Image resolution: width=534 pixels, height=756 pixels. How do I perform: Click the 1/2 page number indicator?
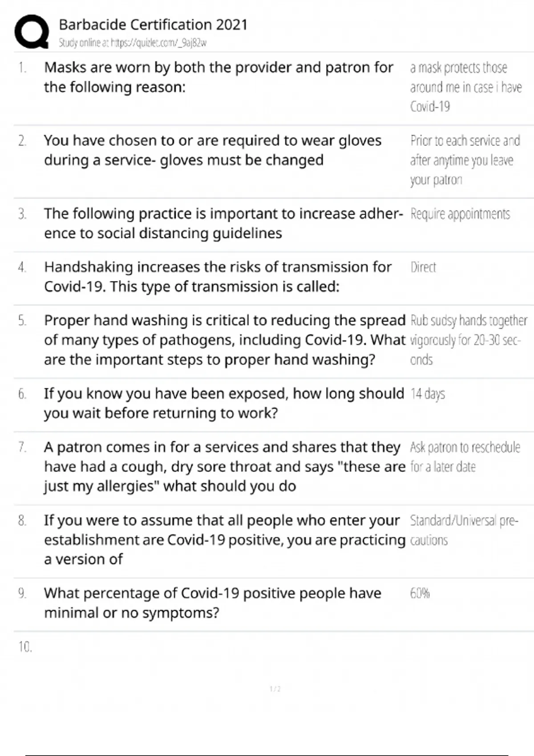pyautogui.click(x=275, y=689)
